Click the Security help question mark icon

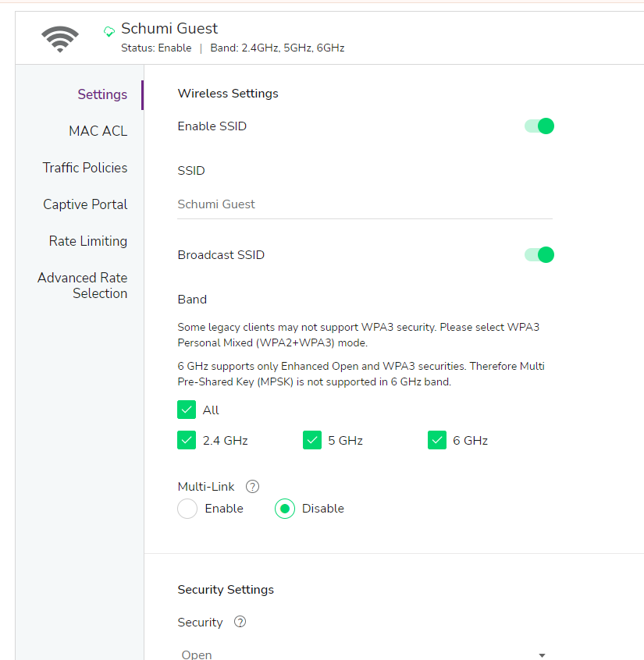click(240, 622)
